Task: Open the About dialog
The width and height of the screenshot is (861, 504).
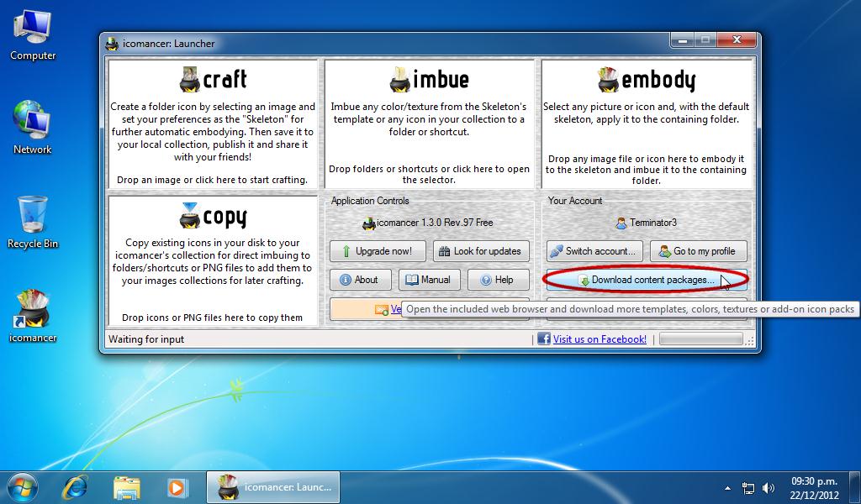Action: 360,280
